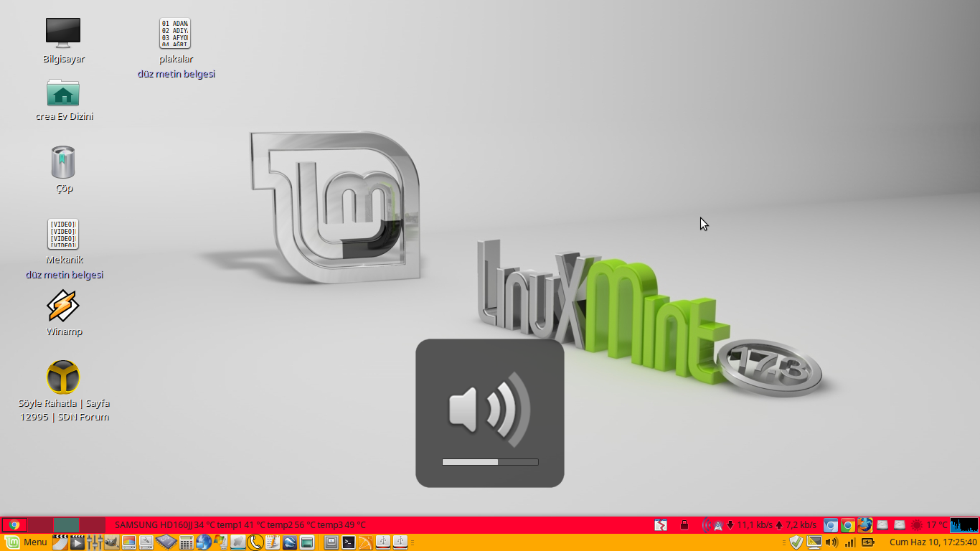Open the CPU usage graph monitor
Image resolution: width=980 pixels, height=551 pixels.
[964, 525]
